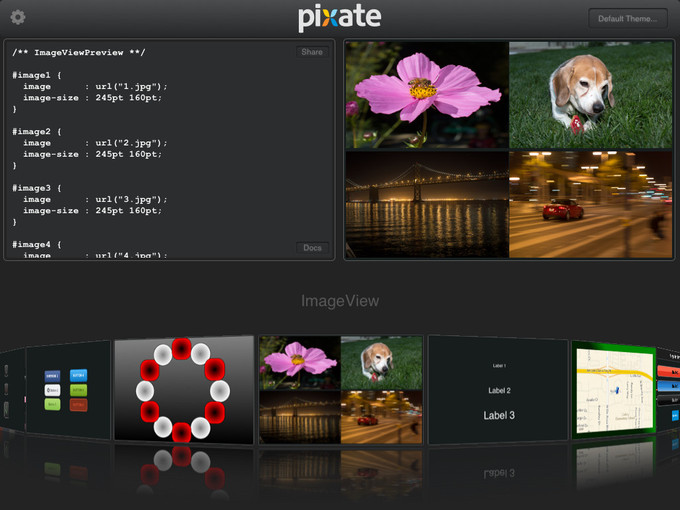Image resolution: width=680 pixels, height=510 pixels.
Task: Select the pink flower preview image
Action: click(427, 95)
